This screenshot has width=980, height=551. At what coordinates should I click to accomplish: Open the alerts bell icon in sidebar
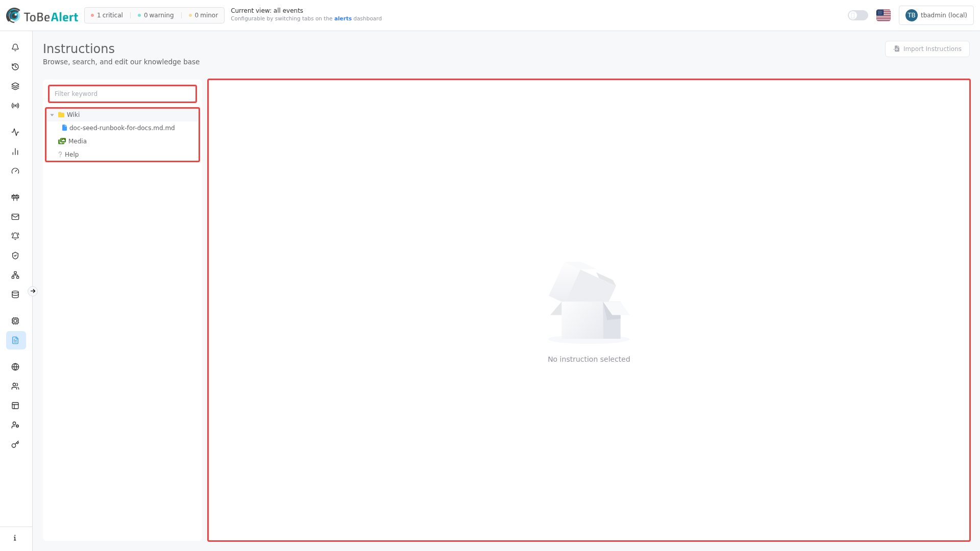pyautogui.click(x=15, y=47)
